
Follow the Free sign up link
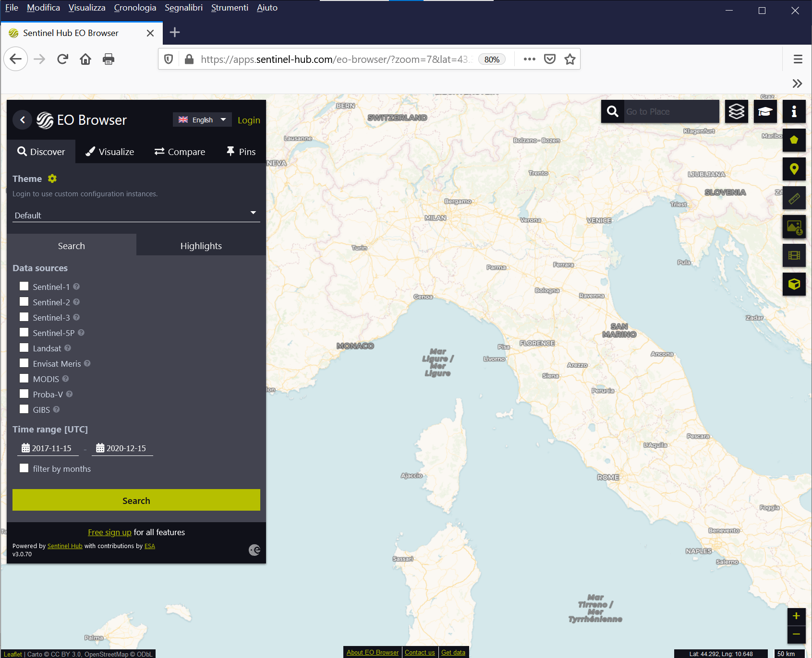coord(109,532)
